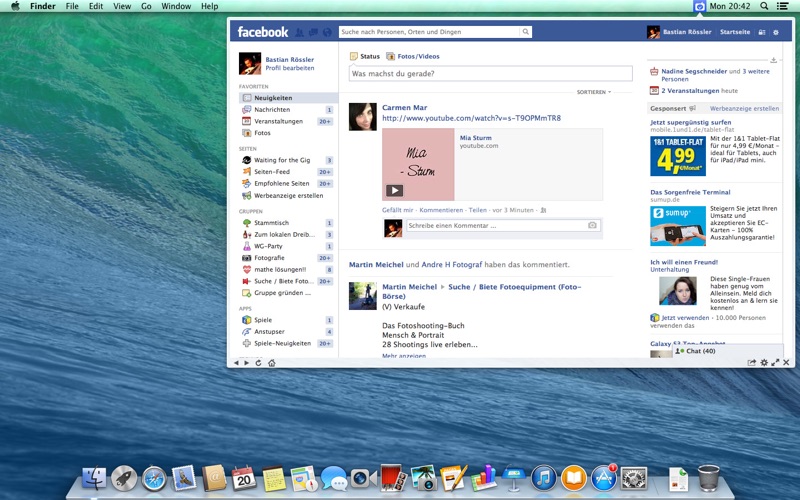Open the privacy shortcuts lock icon

point(762,32)
